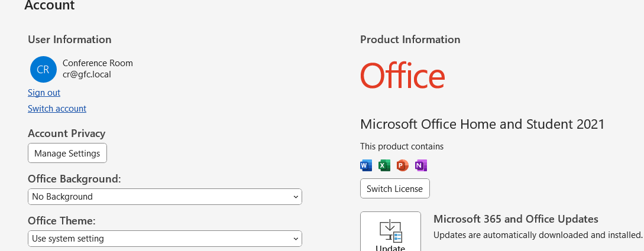
Task: Open the Office Background combo box
Action: 164,197
